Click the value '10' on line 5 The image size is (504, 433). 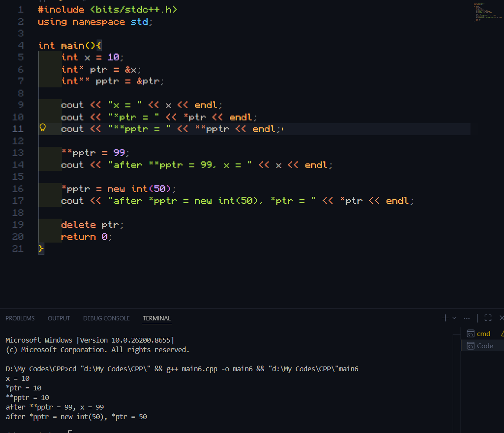(113, 57)
